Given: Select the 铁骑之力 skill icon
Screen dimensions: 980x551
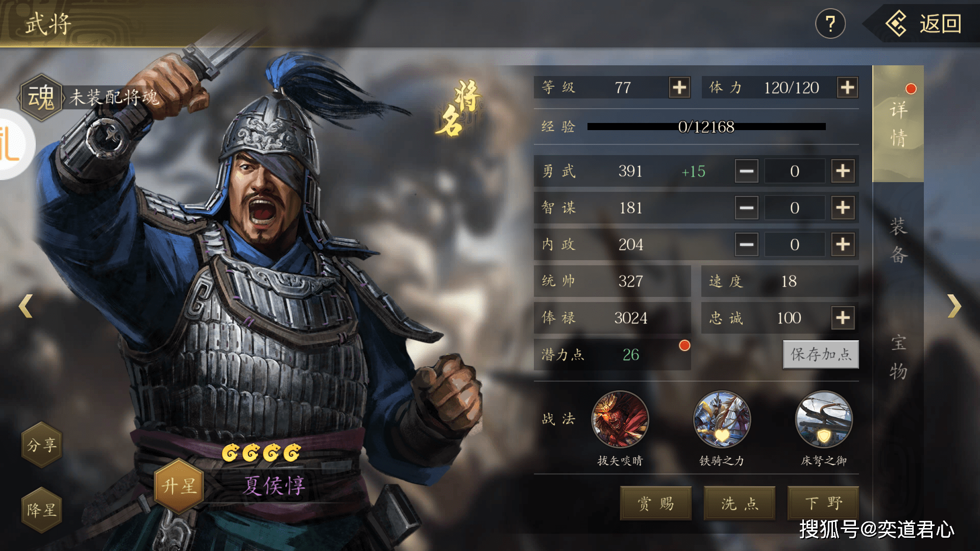Looking at the screenshot, I should 722,419.
